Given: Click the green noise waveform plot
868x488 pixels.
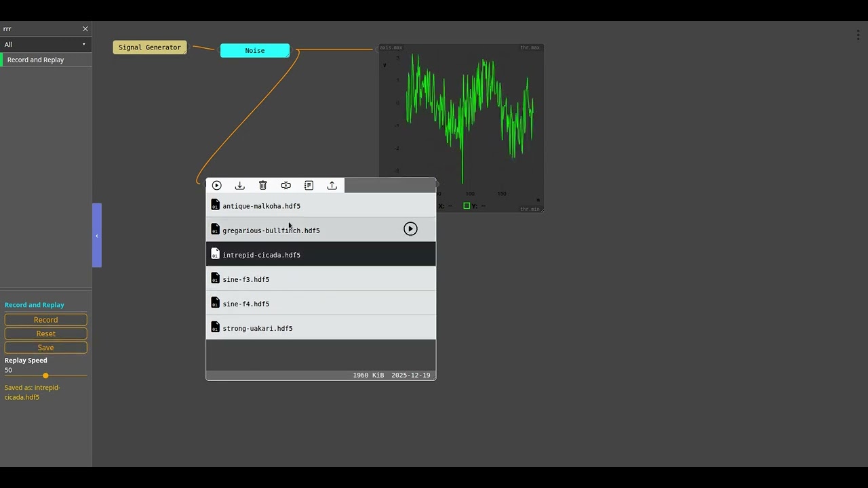Looking at the screenshot, I should pos(469,119).
